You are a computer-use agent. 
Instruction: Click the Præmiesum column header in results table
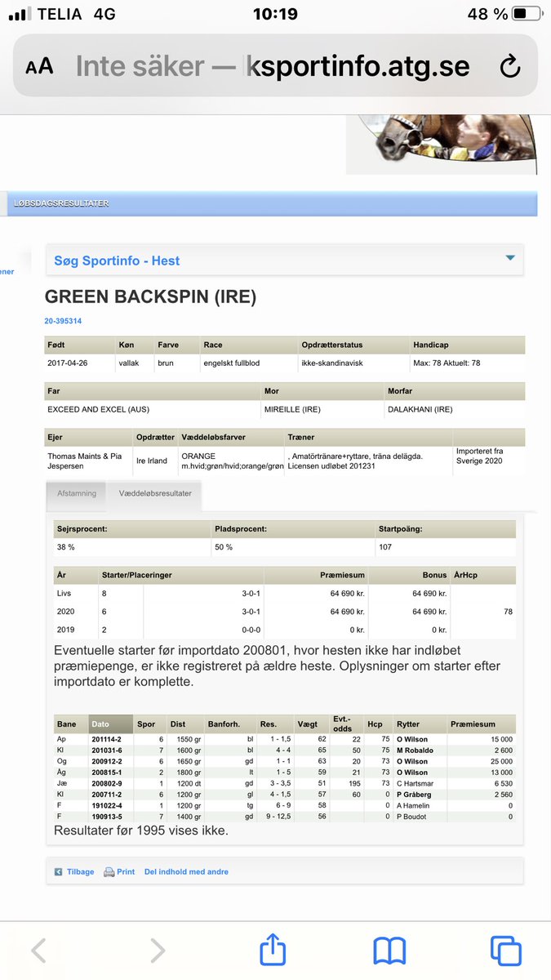point(481,724)
